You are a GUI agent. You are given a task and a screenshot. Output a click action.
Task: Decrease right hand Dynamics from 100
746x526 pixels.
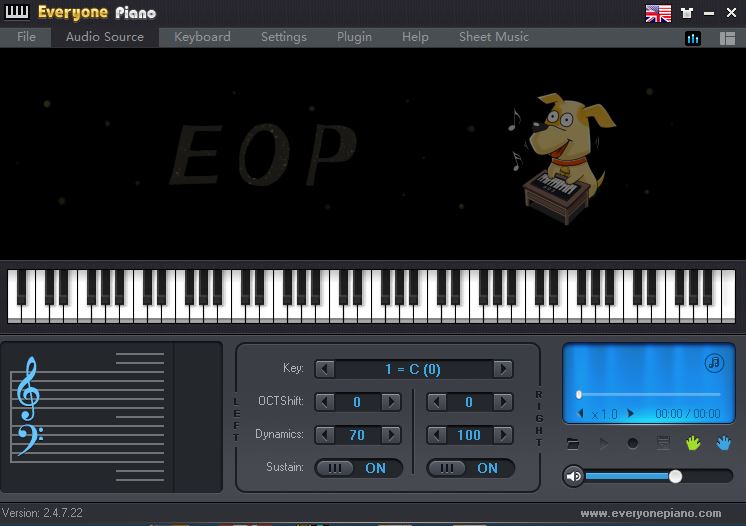[x=437, y=435]
